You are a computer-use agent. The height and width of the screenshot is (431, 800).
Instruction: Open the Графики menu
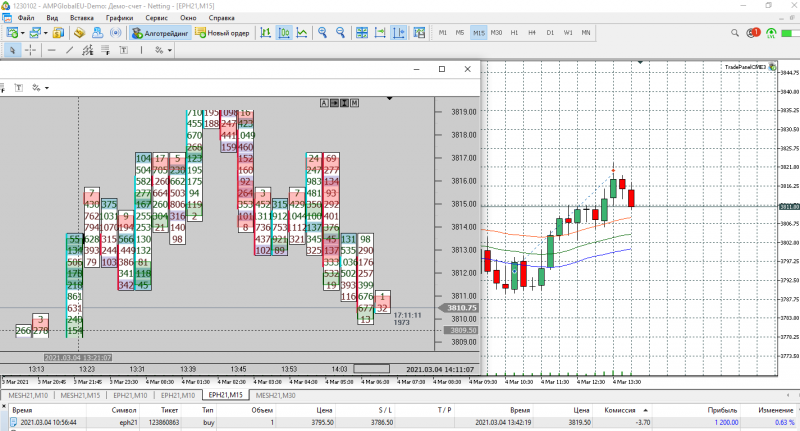[119, 18]
